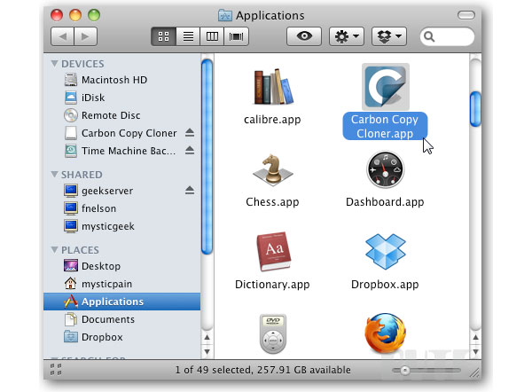Collapse the DEVICES sidebar section
The height and width of the screenshot is (392, 532).
[x=56, y=64]
